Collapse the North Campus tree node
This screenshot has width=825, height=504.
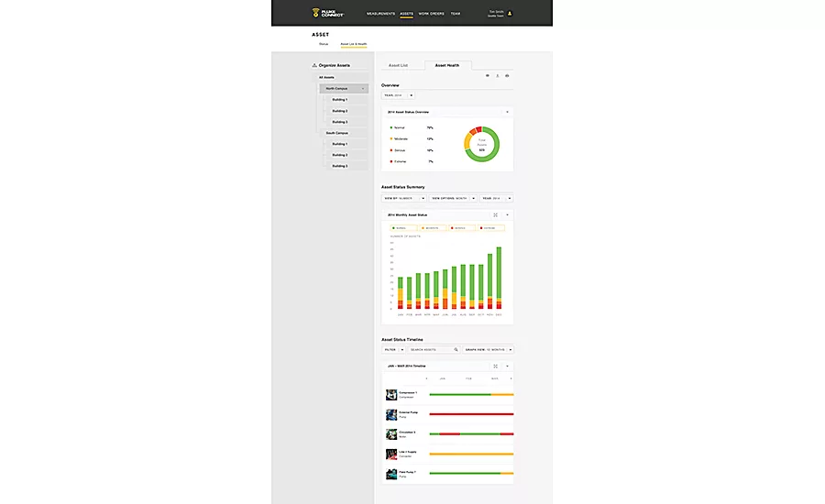[364, 89]
